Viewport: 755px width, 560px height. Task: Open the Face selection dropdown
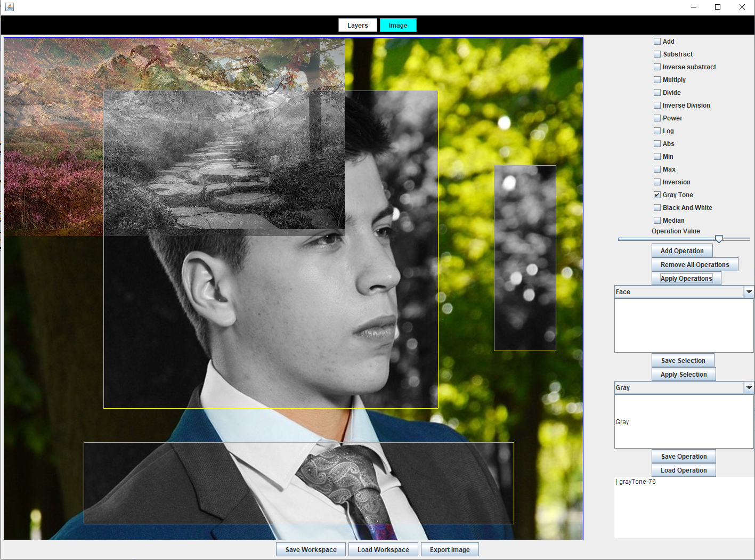749,292
